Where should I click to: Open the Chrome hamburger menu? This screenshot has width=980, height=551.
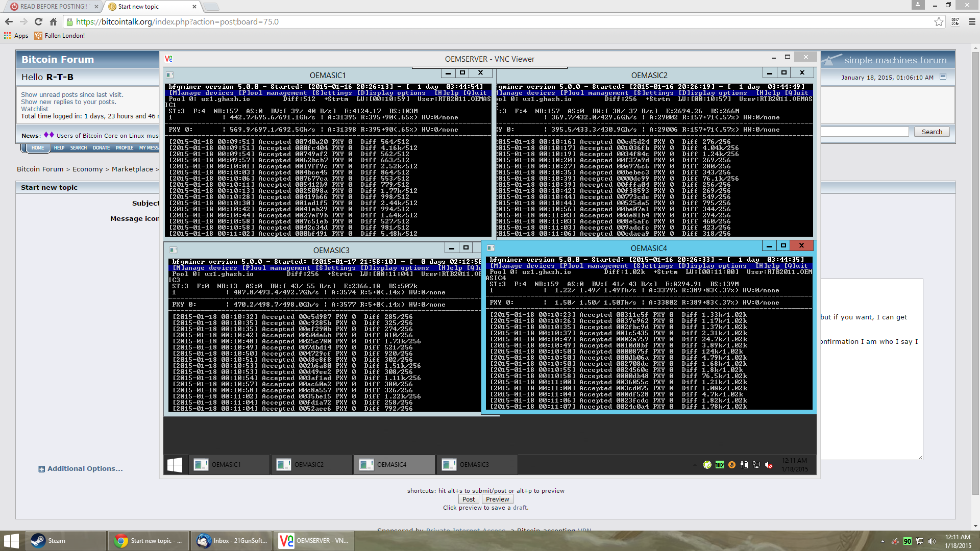click(x=972, y=22)
